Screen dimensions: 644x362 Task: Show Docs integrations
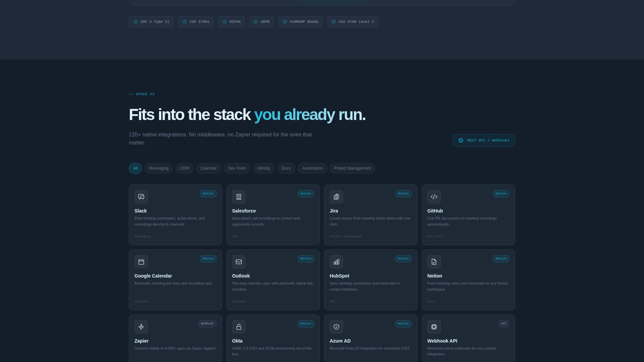click(x=286, y=168)
